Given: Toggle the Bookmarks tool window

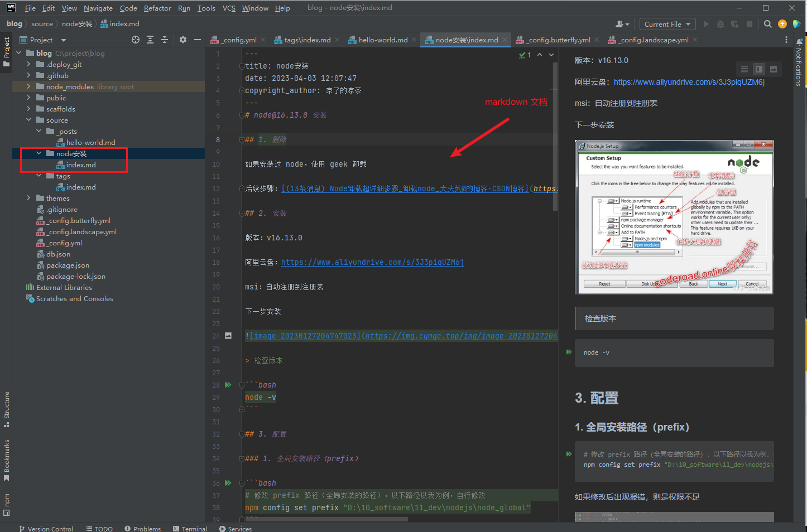Looking at the screenshot, I should point(6,461).
